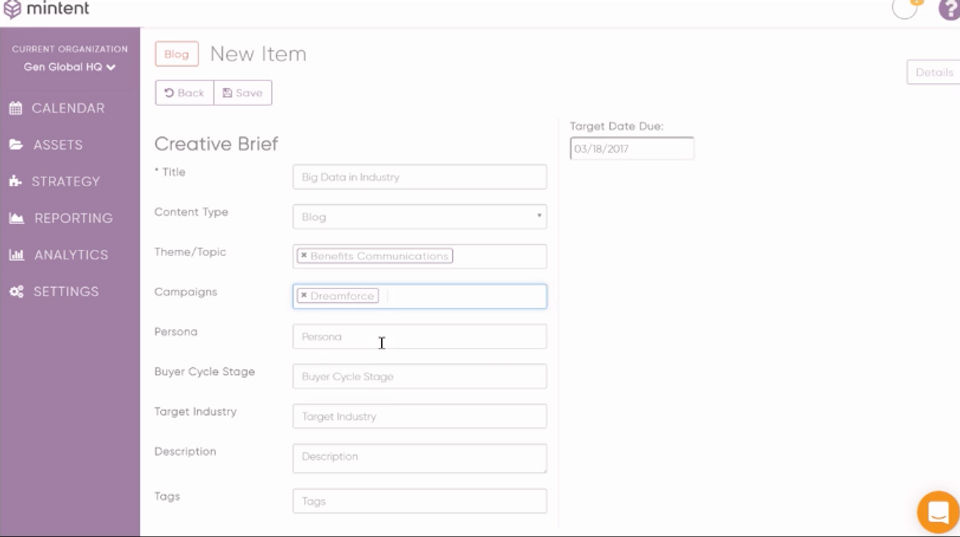Edit the Target Date Due field

pyautogui.click(x=632, y=149)
